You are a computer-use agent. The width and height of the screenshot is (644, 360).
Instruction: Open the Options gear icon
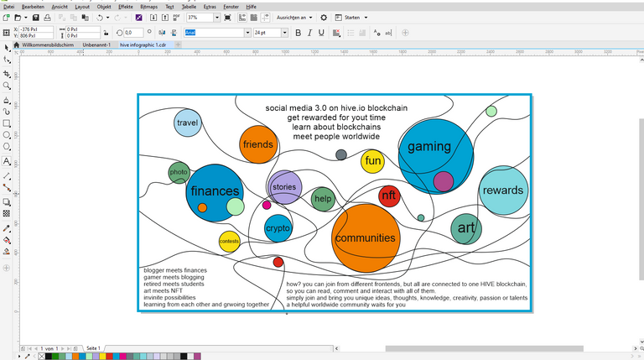point(324,18)
